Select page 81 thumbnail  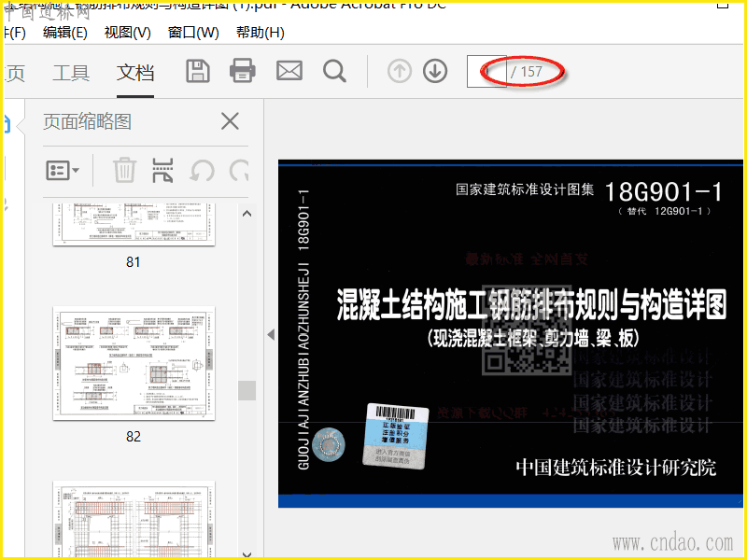coord(134,224)
